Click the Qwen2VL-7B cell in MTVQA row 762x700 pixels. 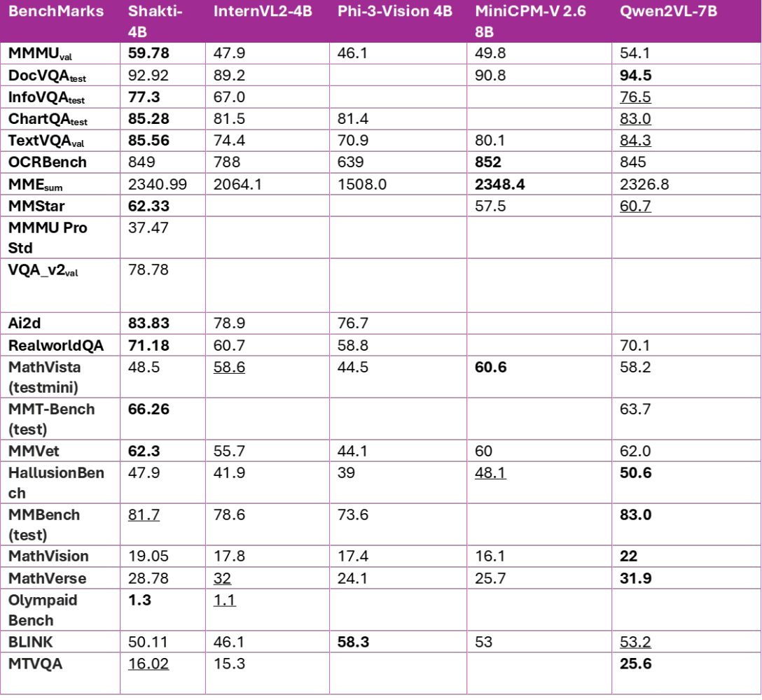pyautogui.click(x=686, y=673)
